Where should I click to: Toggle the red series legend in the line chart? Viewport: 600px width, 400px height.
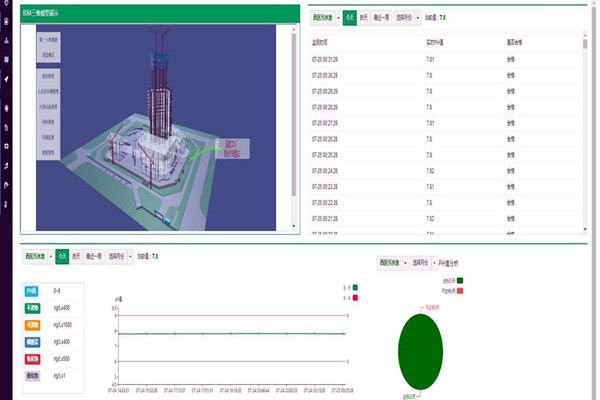[x=353, y=297]
